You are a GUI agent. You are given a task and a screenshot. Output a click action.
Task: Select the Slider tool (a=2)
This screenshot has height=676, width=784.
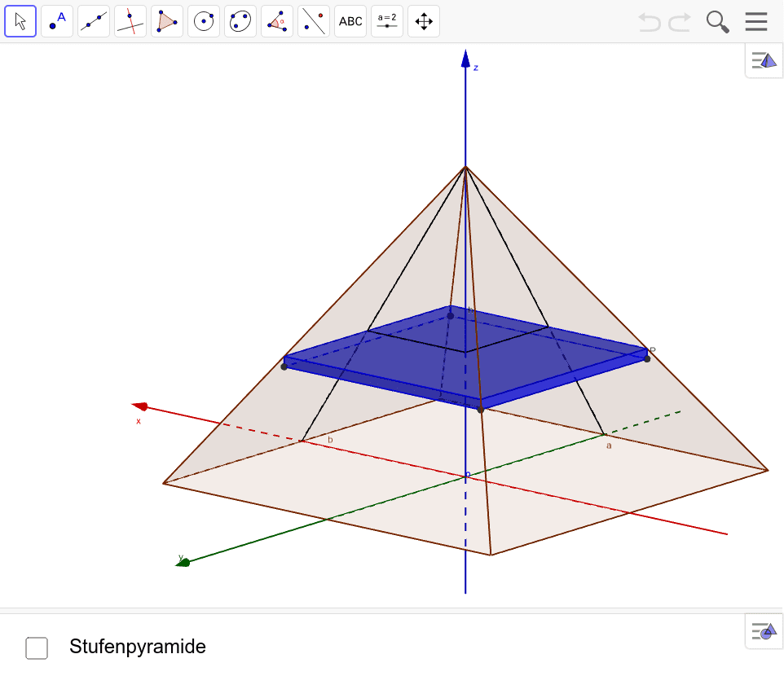(x=387, y=20)
